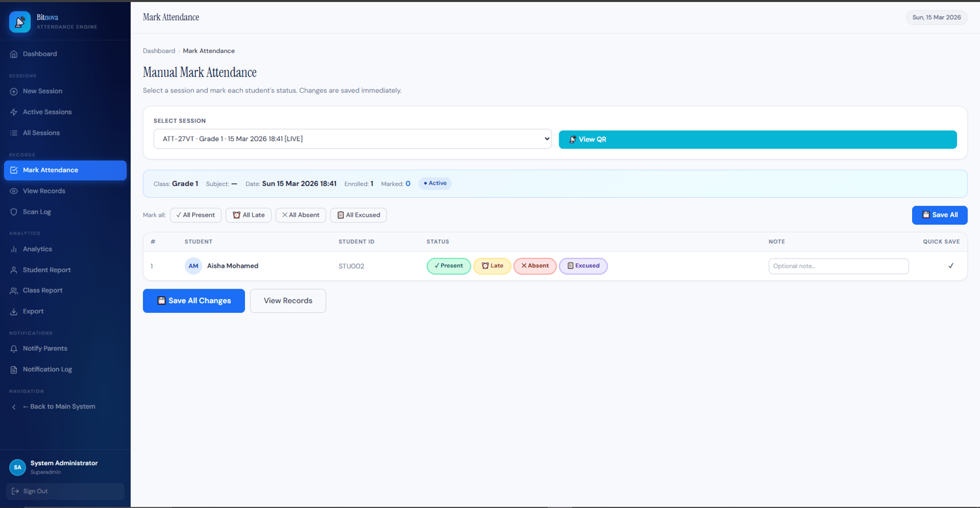The width and height of the screenshot is (980, 508).
Task: Mark Aisha Mohamed as Absent
Action: tap(535, 266)
